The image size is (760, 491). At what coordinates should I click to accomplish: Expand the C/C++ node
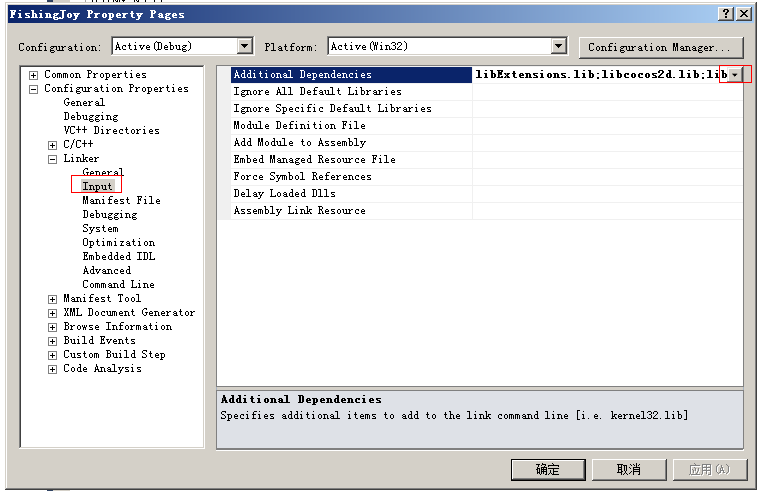click(x=52, y=145)
